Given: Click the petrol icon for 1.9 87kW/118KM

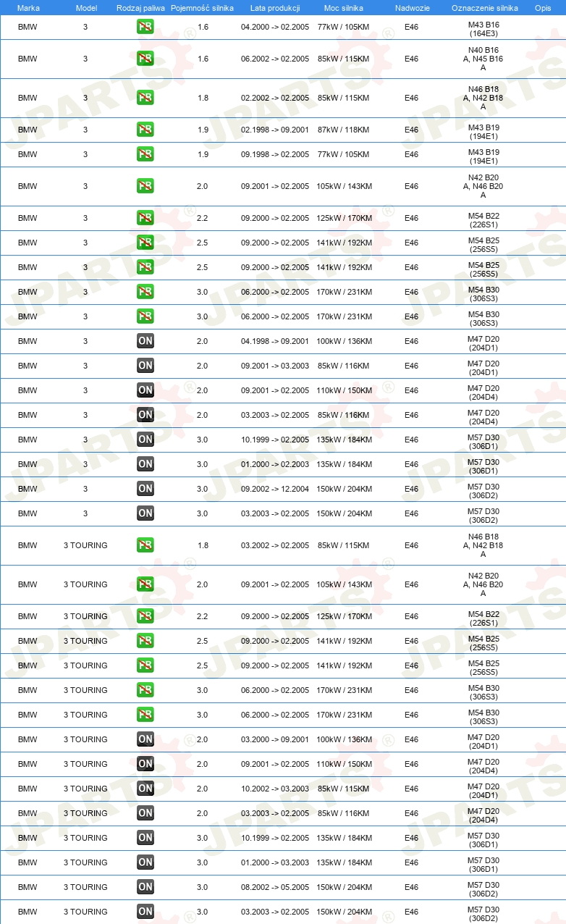Looking at the screenshot, I should click(145, 130).
